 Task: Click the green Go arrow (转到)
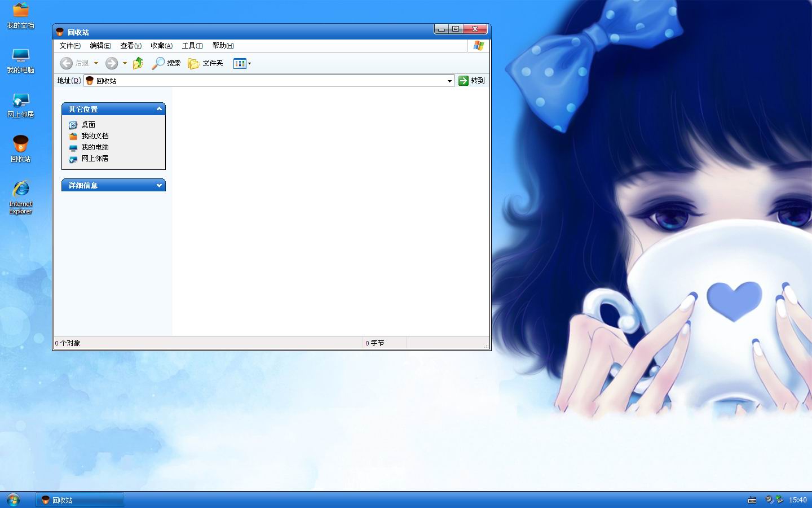coord(464,81)
